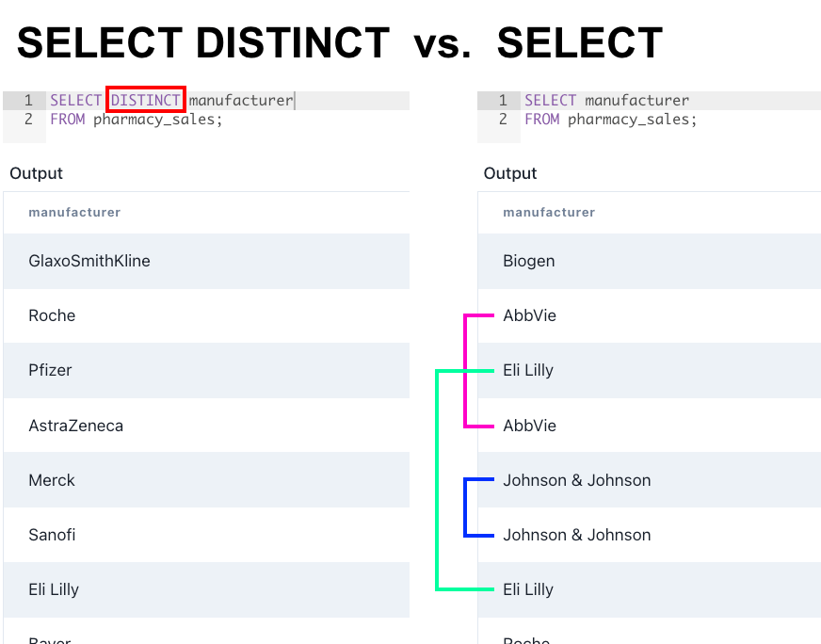The height and width of the screenshot is (644, 821).
Task: Select the Pfizer row
Action: point(50,370)
